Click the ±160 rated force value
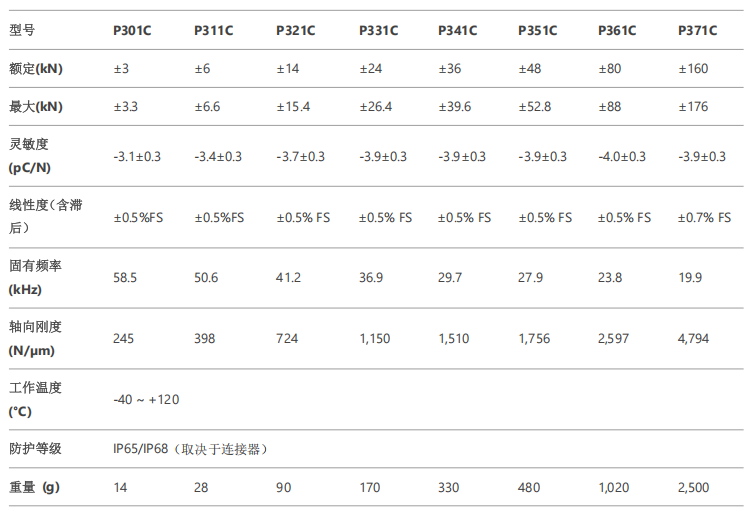The image size is (753, 518). pyautogui.click(x=693, y=69)
